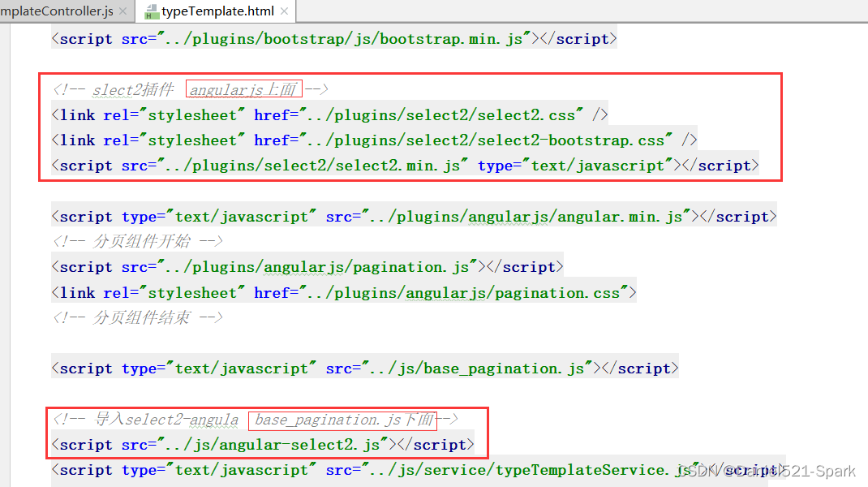Click the base_pagination.js script line

click(x=365, y=368)
